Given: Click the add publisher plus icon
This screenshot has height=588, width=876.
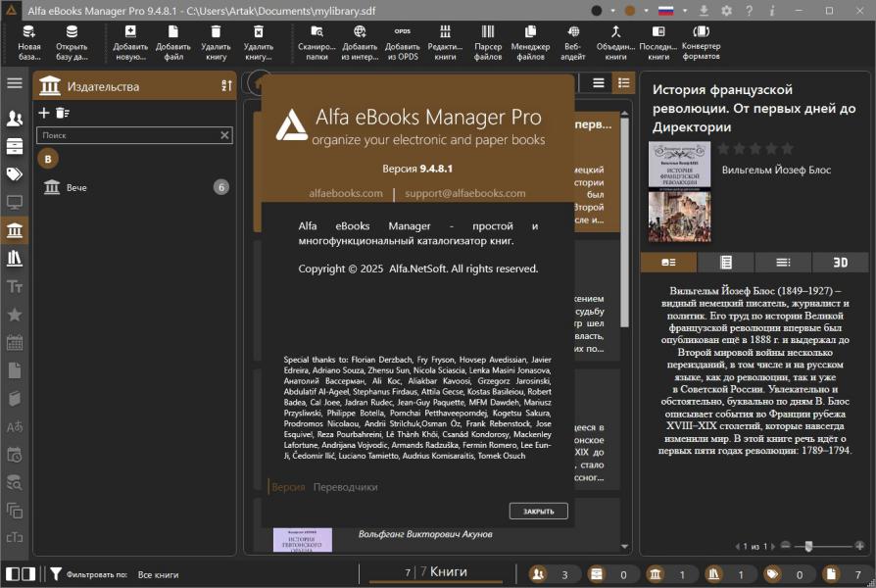Looking at the screenshot, I should [x=44, y=113].
